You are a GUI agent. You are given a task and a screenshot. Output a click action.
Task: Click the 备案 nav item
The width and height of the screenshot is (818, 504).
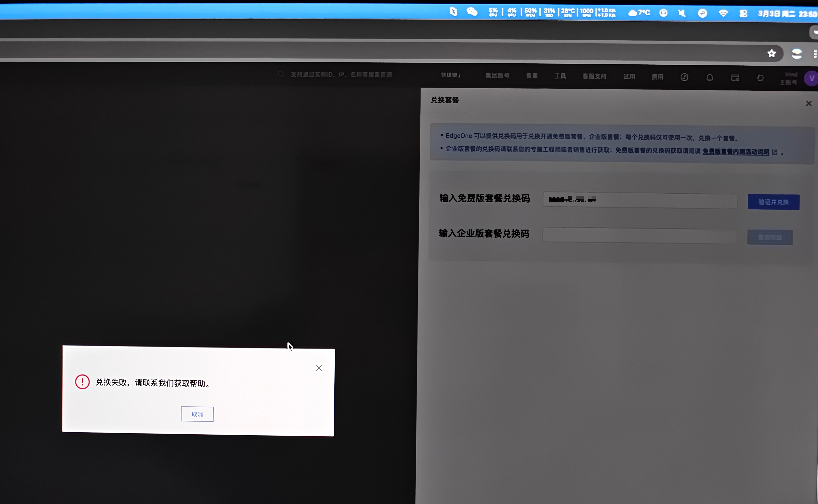[x=532, y=76]
